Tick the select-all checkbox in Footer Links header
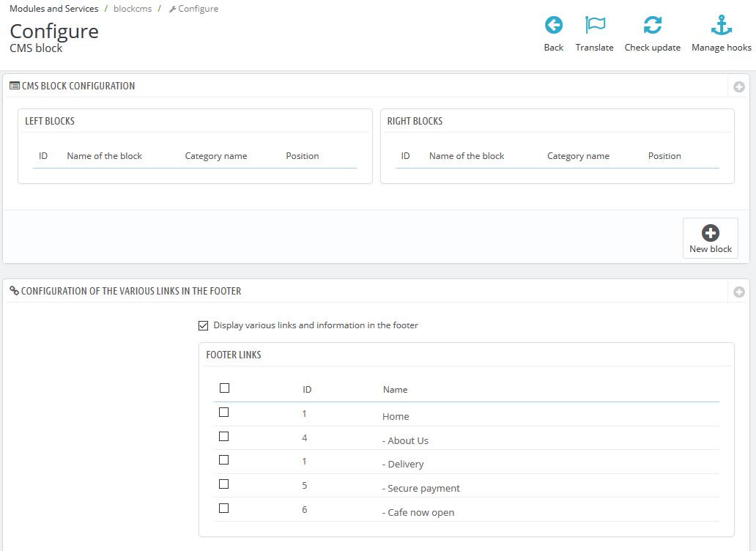The height and width of the screenshot is (551, 756). coord(224,388)
